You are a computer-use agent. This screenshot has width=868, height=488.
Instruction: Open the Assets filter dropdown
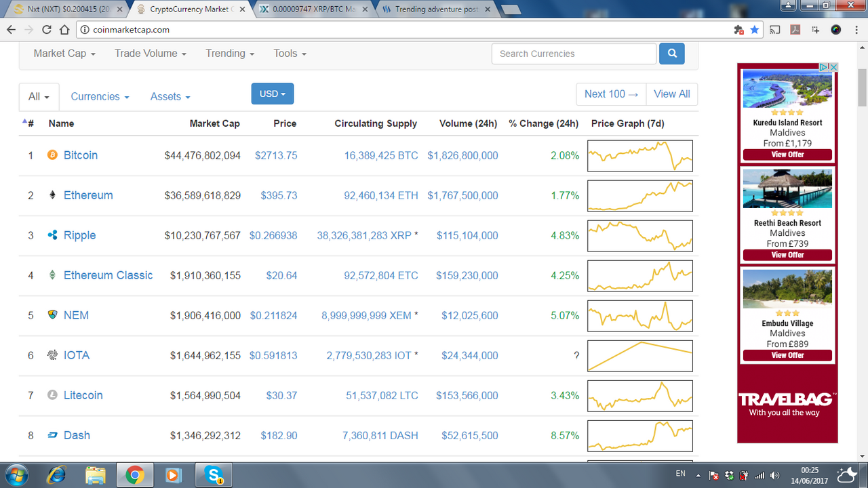[x=170, y=97]
